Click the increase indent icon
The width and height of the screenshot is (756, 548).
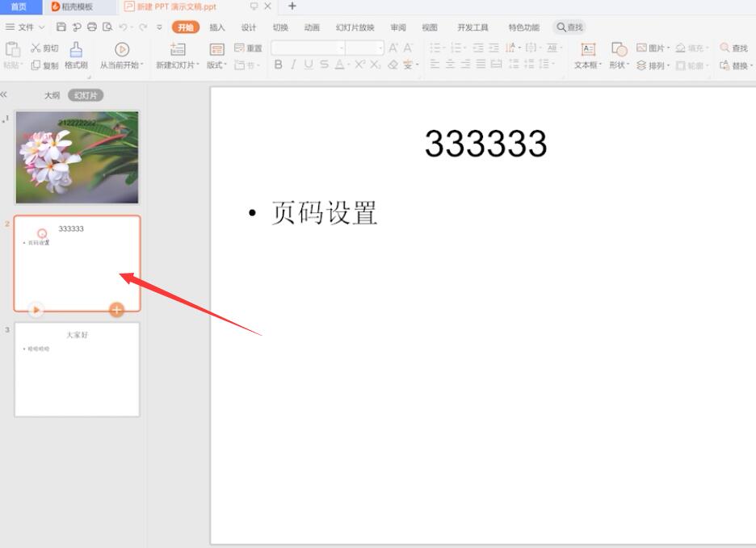(493, 48)
